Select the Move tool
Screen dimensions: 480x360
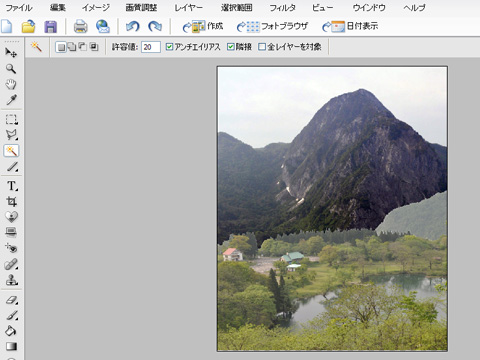click(11, 53)
